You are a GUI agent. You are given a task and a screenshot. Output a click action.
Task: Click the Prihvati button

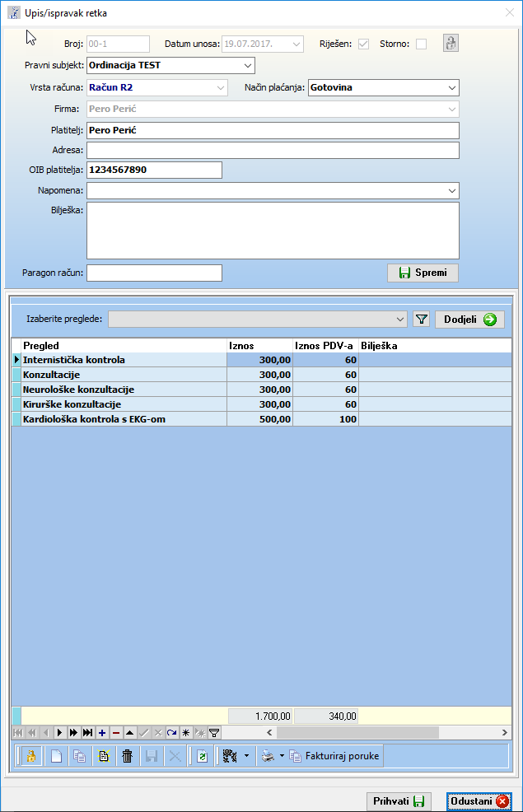coord(399,801)
